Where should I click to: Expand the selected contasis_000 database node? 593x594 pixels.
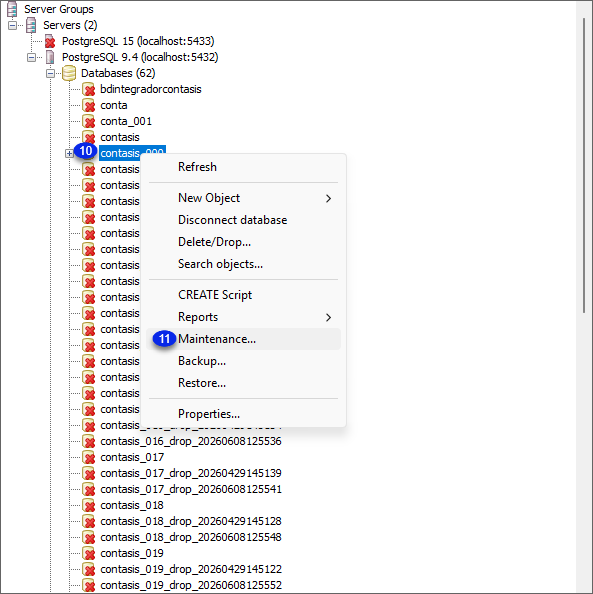pos(69,153)
